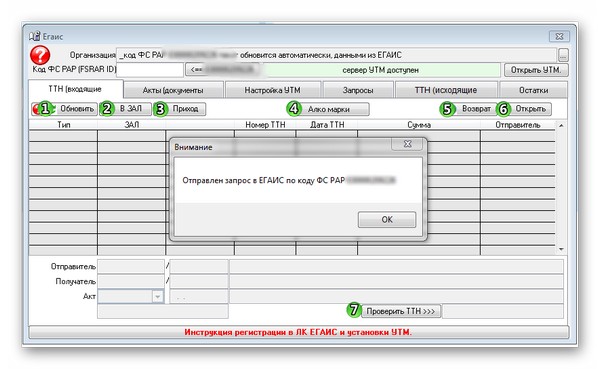Click the Сумма column header
600x369 pixels.
(419, 125)
